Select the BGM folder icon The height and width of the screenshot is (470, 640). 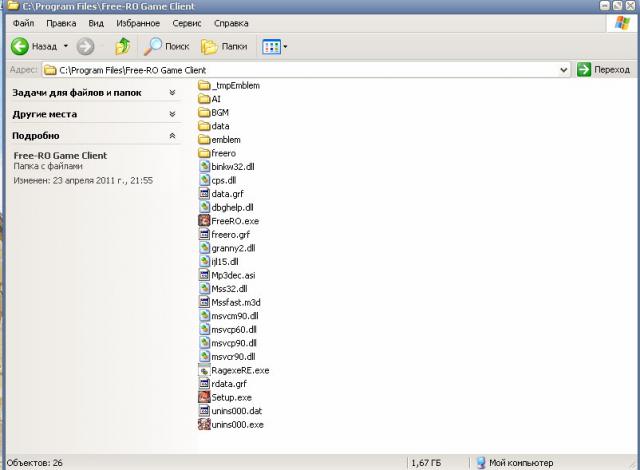(204, 112)
